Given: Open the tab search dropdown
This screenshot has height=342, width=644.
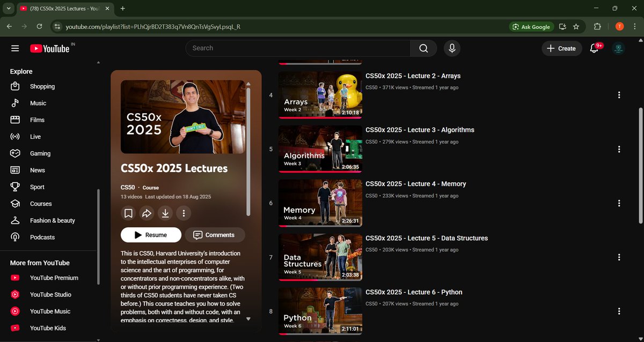Looking at the screenshot, I should [9, 9].
